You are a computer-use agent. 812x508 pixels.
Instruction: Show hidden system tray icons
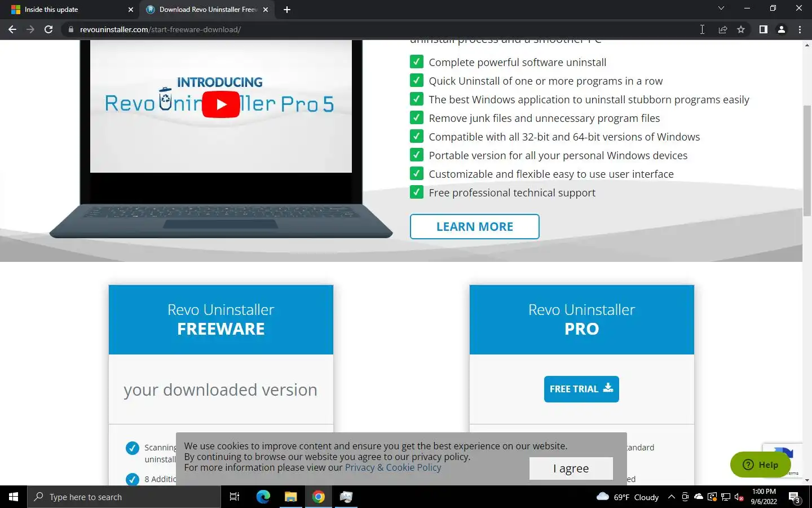(671, 497)
